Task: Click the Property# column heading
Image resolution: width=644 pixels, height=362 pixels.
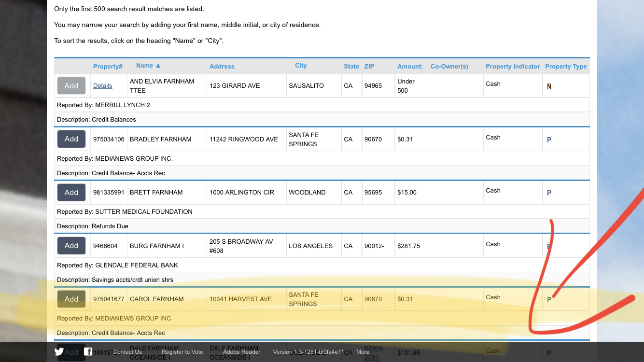Action: (108, 67)
